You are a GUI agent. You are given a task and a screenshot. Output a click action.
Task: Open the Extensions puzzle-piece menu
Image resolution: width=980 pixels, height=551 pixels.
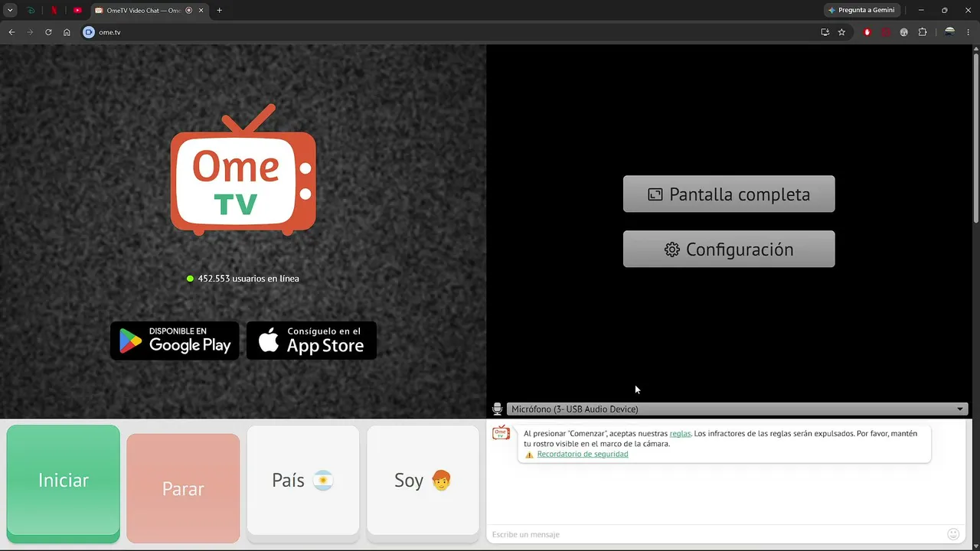click(x=923, y=32)
